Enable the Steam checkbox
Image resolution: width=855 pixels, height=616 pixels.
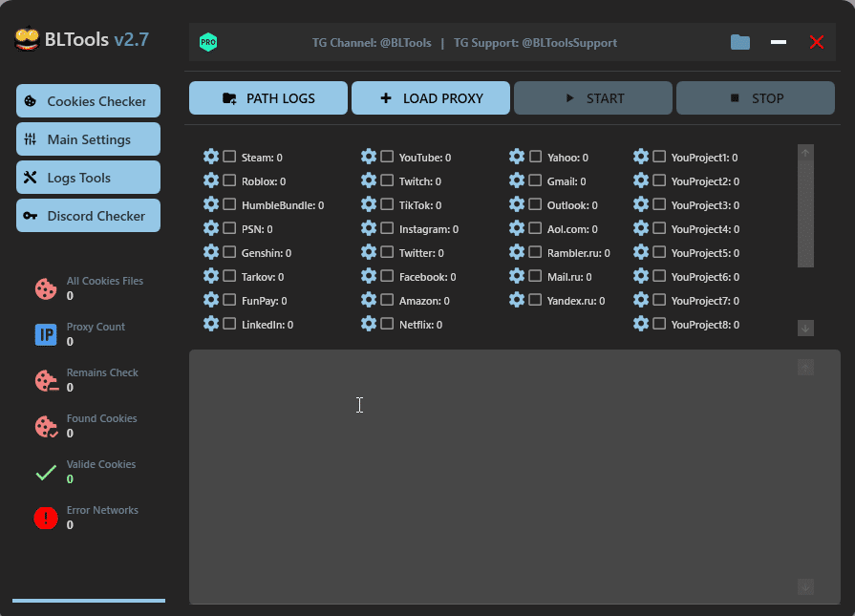pos(229,157)
